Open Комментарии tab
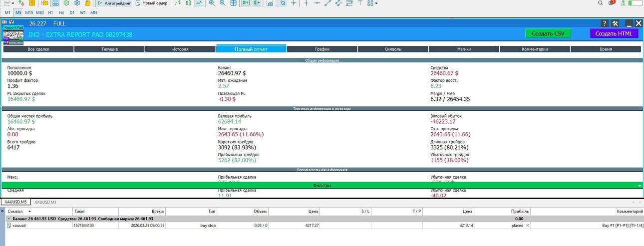 tap(535, 49)
